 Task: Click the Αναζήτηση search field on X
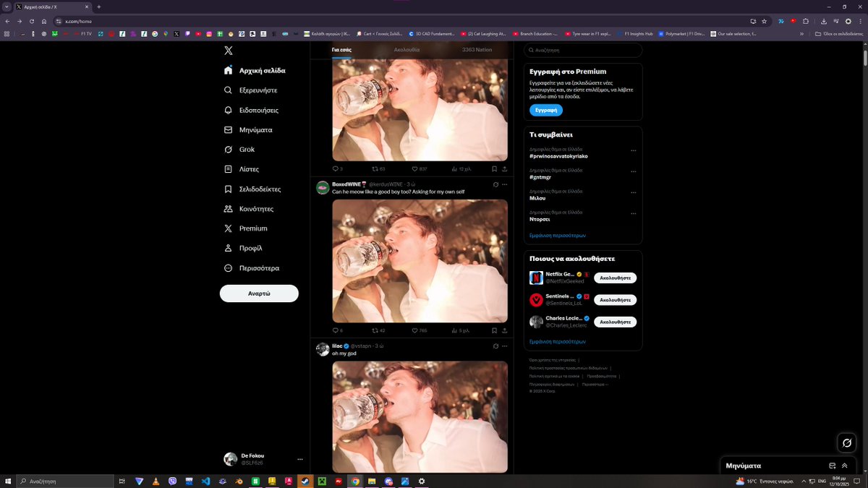point(583,50)
